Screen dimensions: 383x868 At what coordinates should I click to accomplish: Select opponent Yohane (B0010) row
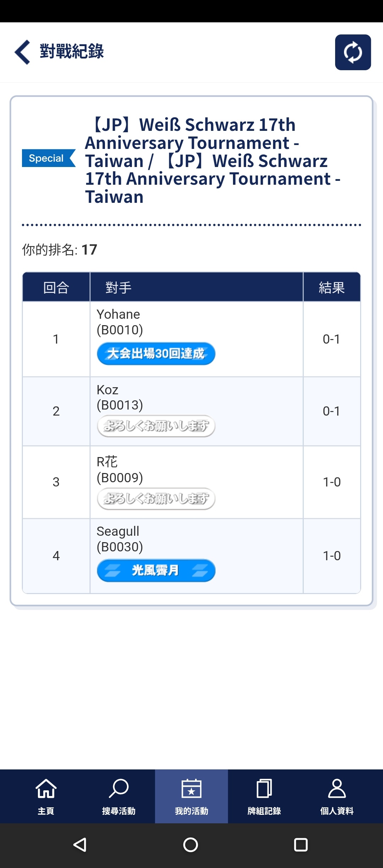coord(191,339)
